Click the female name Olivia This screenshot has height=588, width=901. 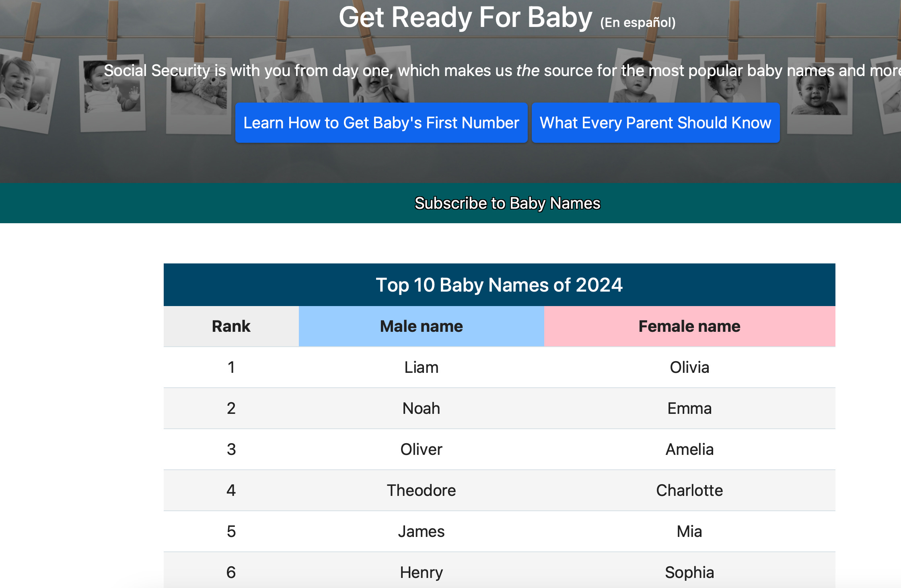689,367
